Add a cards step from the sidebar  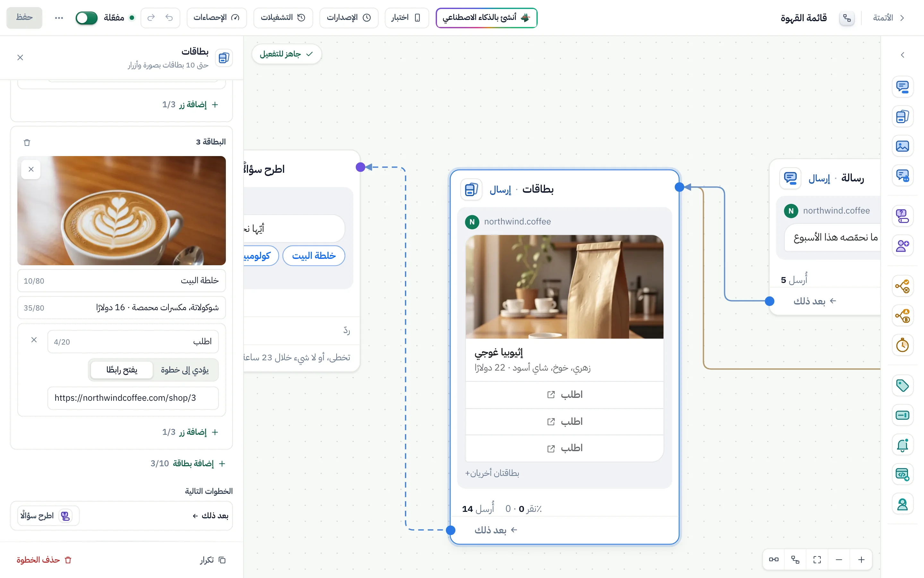(902, 116)
